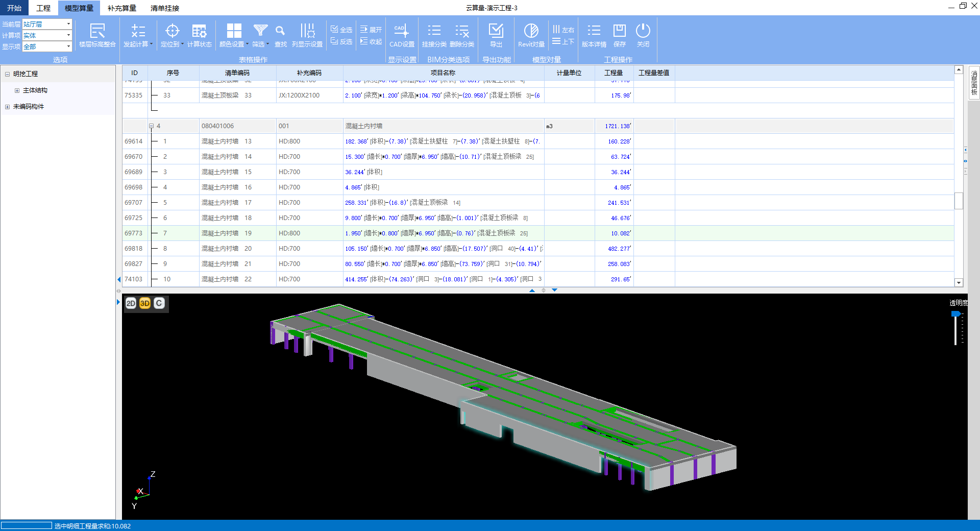Open the 清单挂接 ribbon tab
The image size is (980, 531).
click(164, 8)
